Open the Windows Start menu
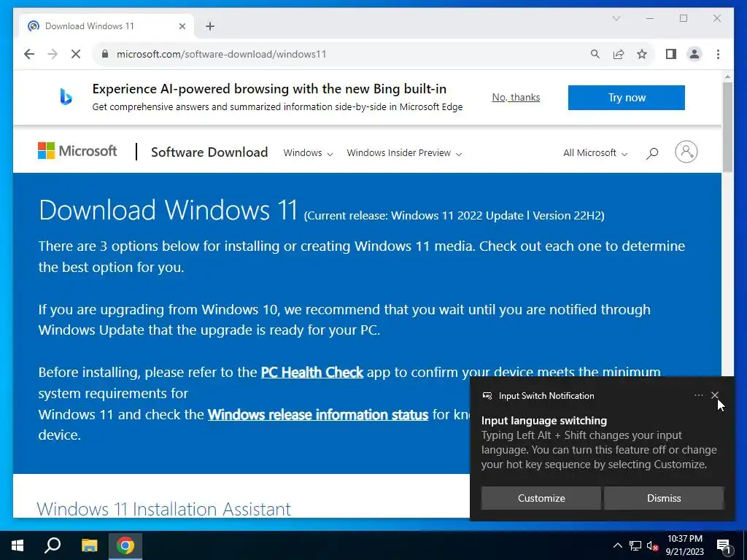 pos(18,545)
